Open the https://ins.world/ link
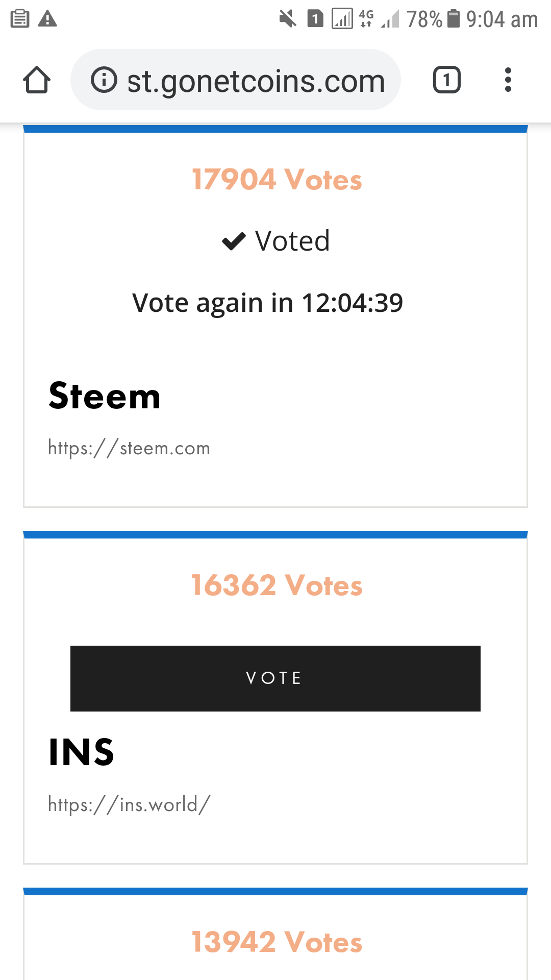This screenshot has width=551, height=980. pos(129,804)
